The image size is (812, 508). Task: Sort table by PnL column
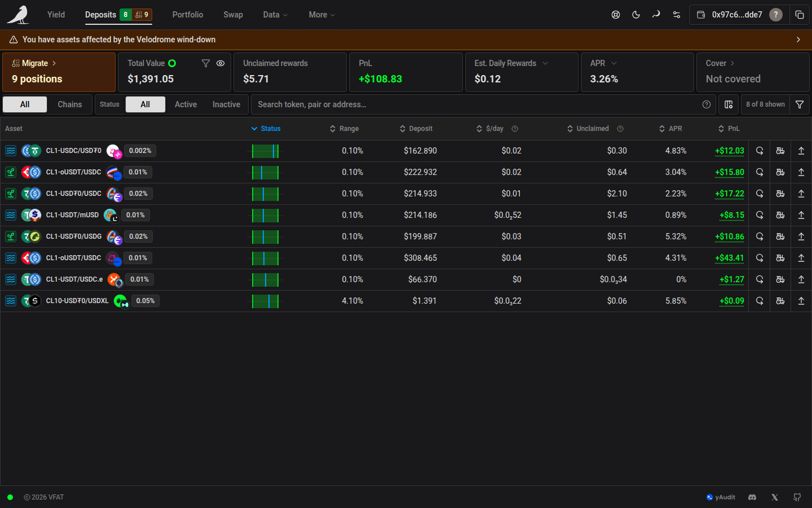point(729,129)
